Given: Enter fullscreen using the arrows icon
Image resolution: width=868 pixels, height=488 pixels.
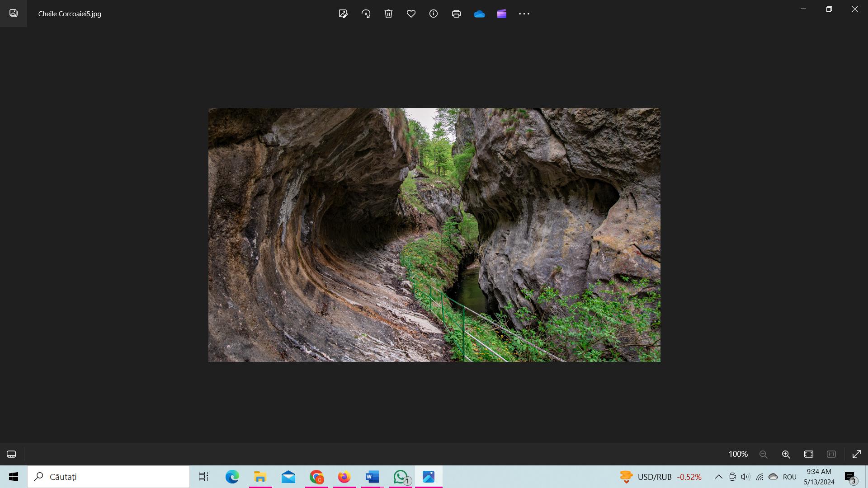Looking at the screenshot, I should click(857, 454).
